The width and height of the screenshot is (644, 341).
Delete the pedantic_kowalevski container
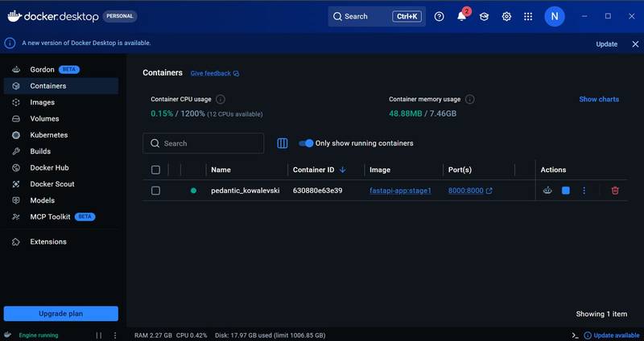click(x=615, y=191)
